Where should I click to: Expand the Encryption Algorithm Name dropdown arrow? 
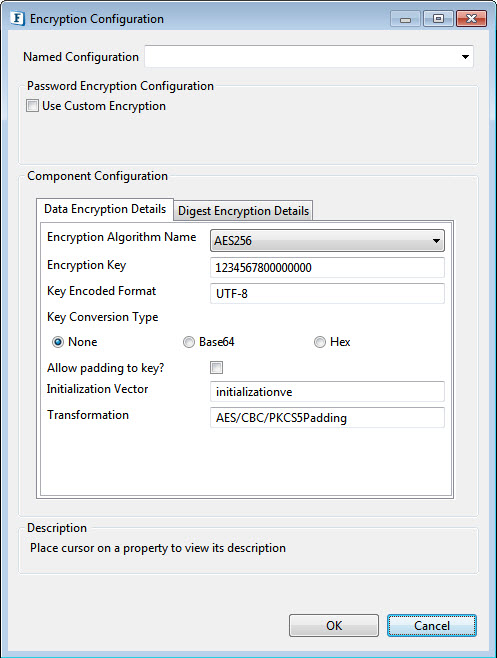pyautogui.click(x=436, y=241)
